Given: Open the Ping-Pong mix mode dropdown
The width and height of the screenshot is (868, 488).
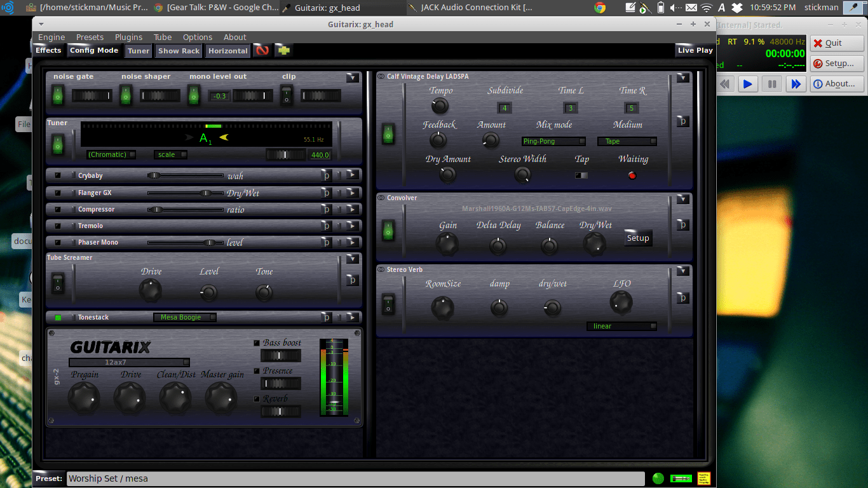Looking at the screenshot, I should point(553,141).
